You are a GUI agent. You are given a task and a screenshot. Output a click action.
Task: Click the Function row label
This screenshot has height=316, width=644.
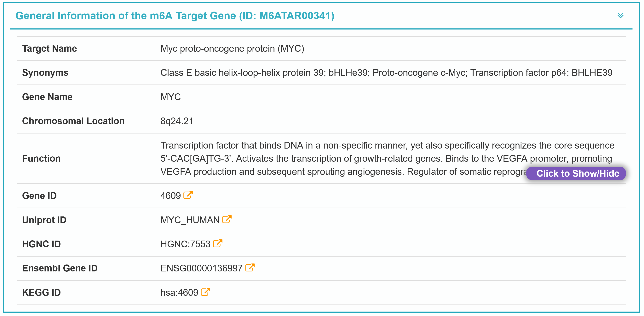(x=42, y=159)
